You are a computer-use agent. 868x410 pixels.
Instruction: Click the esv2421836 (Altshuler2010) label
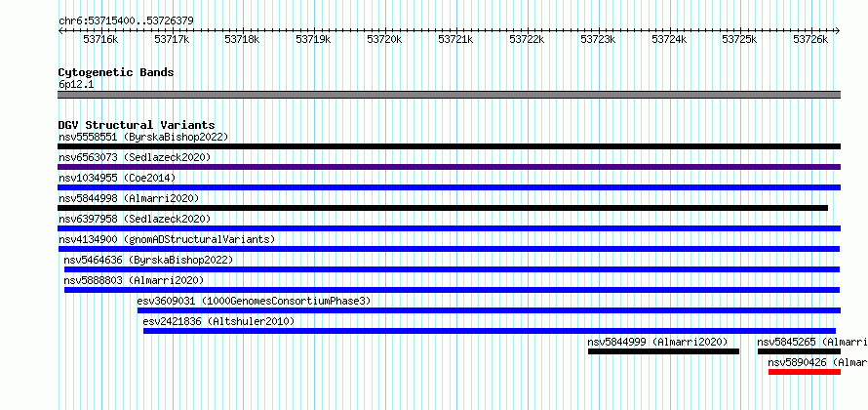(218, 321)
